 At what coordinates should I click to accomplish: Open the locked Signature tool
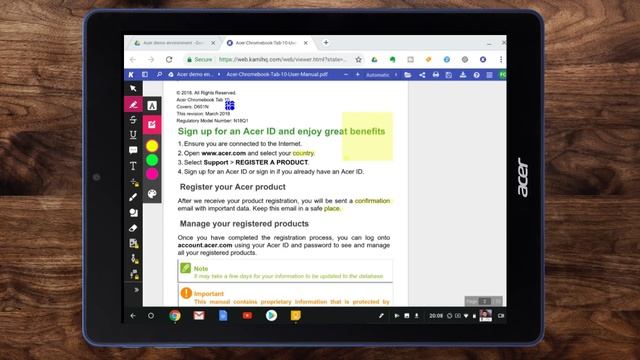134,259
